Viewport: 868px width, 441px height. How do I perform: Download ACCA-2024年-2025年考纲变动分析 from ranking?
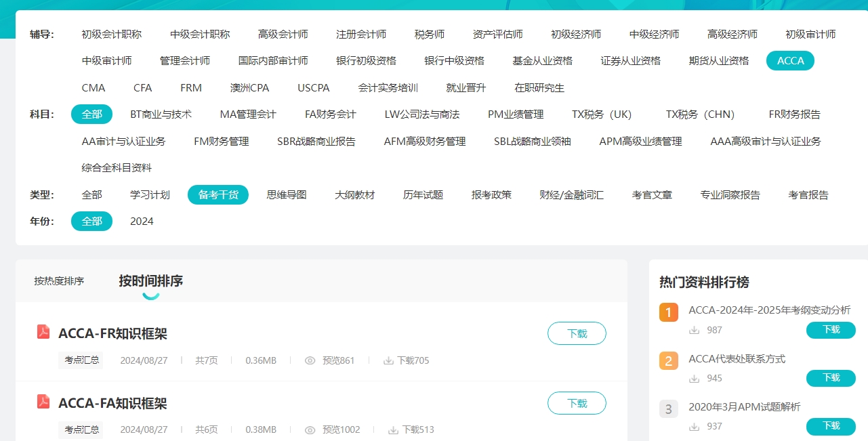(x=831, y=330)
